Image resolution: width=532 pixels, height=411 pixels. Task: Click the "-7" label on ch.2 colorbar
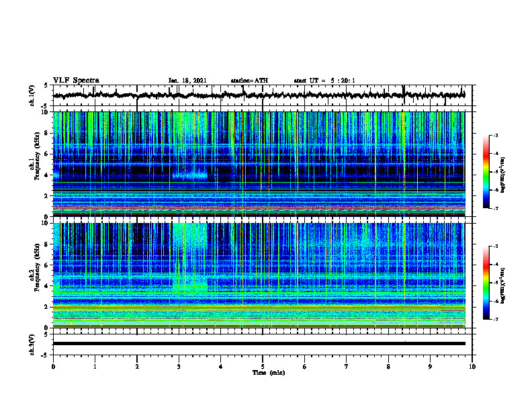495,320
